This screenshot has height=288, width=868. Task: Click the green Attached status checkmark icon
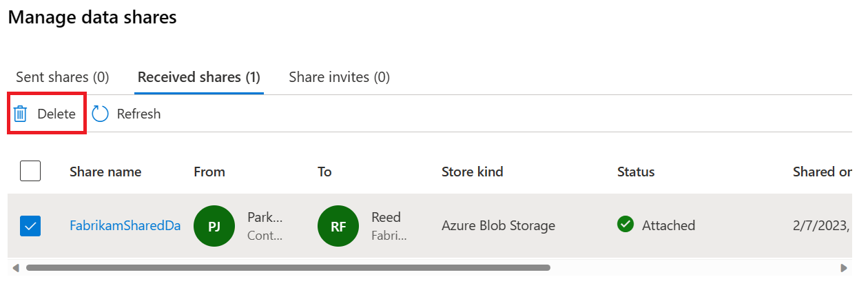(x=626, y=225)
